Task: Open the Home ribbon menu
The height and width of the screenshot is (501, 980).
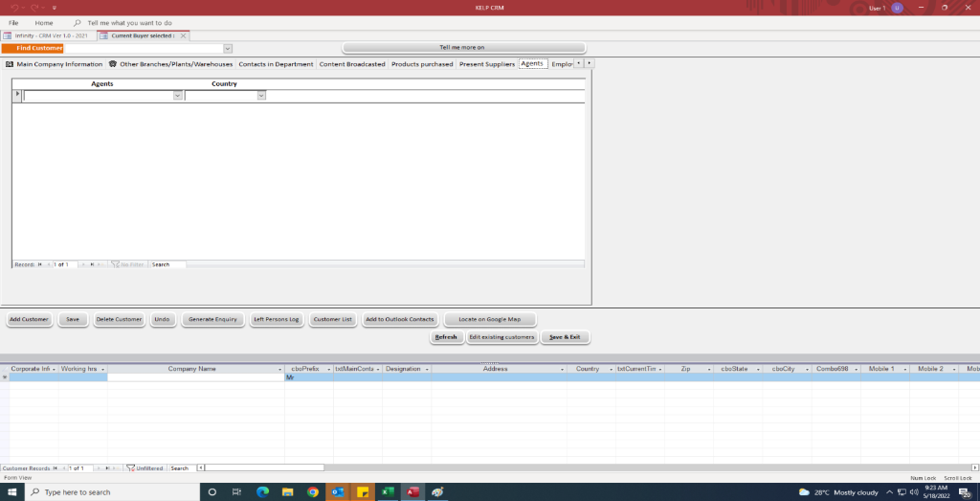Action: [x=44, y=22]
